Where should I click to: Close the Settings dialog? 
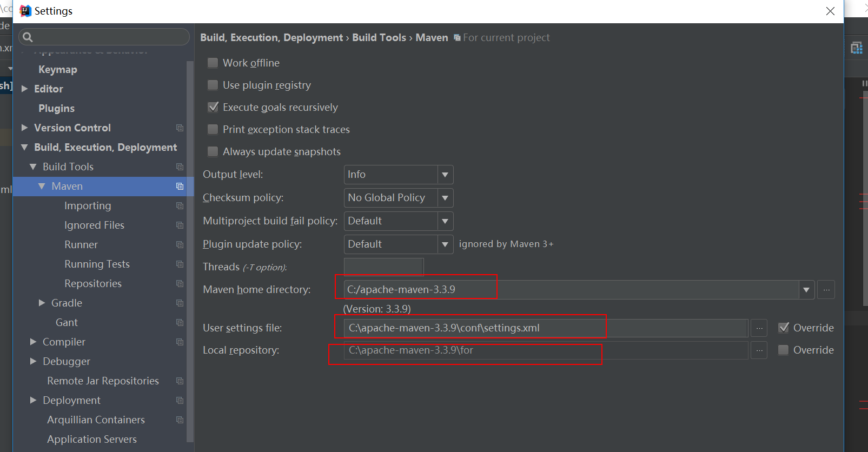[830, 11]
